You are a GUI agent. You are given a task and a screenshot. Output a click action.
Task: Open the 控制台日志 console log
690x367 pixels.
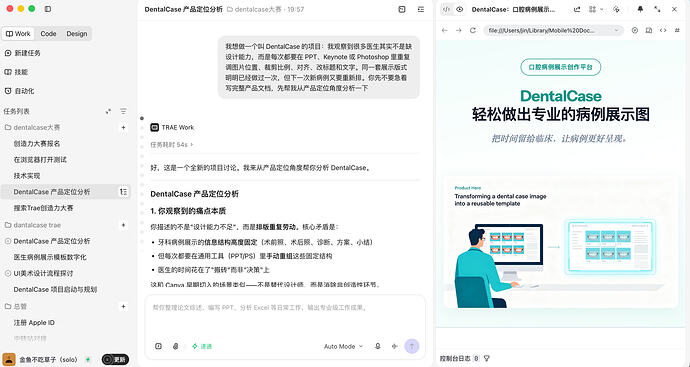click(x=455, y=358)
